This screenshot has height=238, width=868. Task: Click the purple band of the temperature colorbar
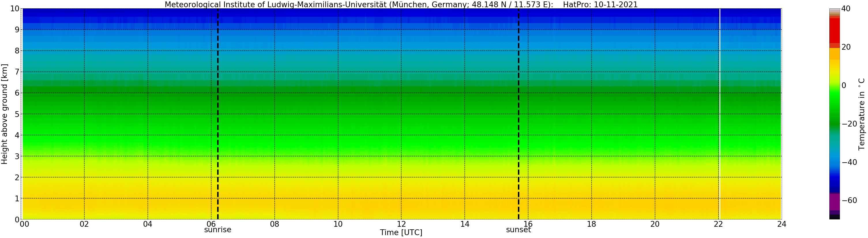[834, 202]
